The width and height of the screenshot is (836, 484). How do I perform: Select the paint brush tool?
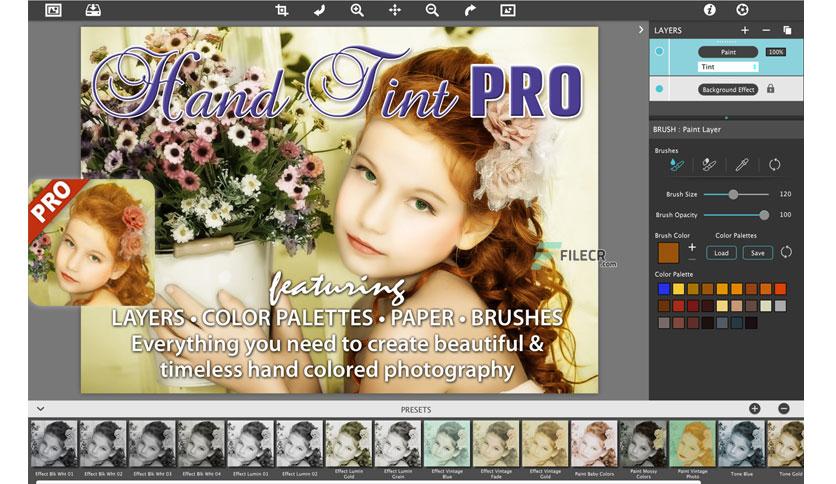click(x=677, y=165)
